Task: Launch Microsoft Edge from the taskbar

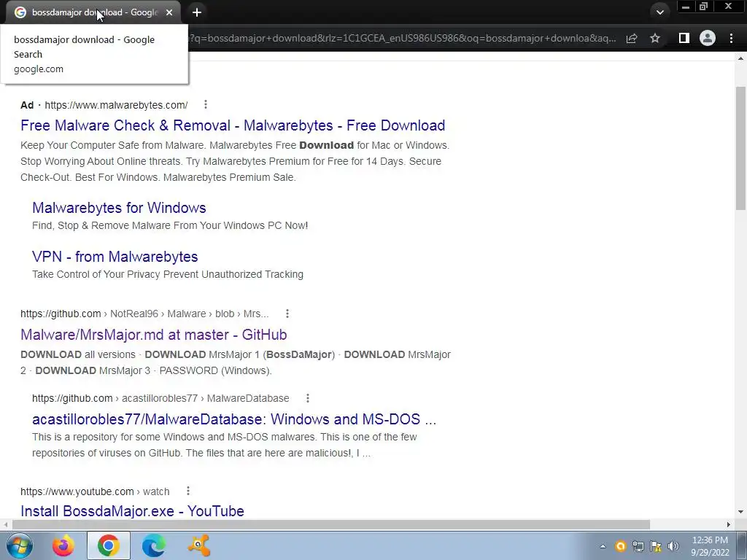Action: 153,545
